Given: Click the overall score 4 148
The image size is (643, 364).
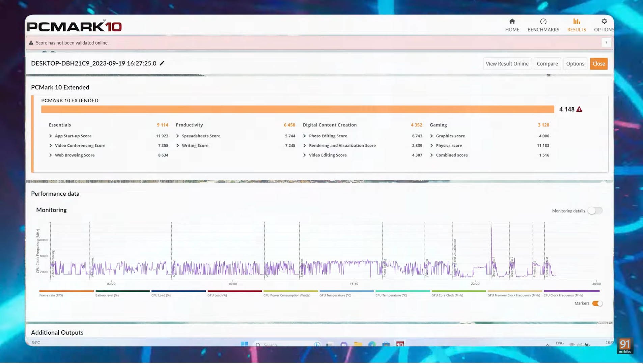Looking at the screenshot, I should click(x=567, y=109).
